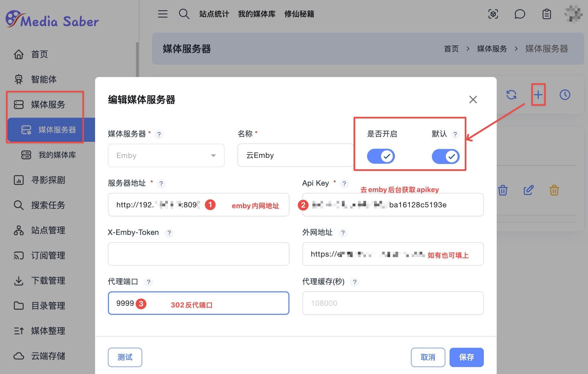Click the X-Emby-Token input field
Image resolution: width=588 pixels, height=374 pixels.
point(198,254)
